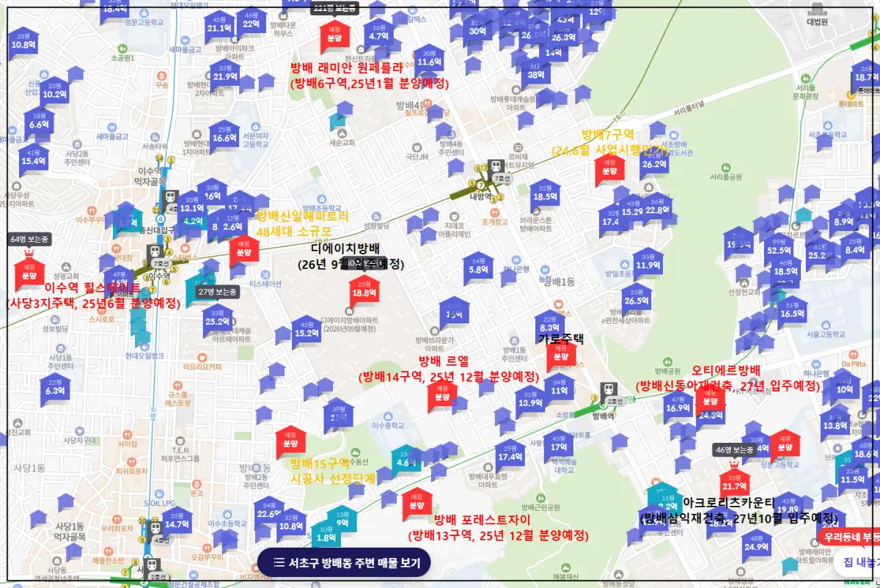Select the 31평 13.9억 listing marker
Viewport: 880px width, 588px height.
pyautogui.click(x=530, y=402)
